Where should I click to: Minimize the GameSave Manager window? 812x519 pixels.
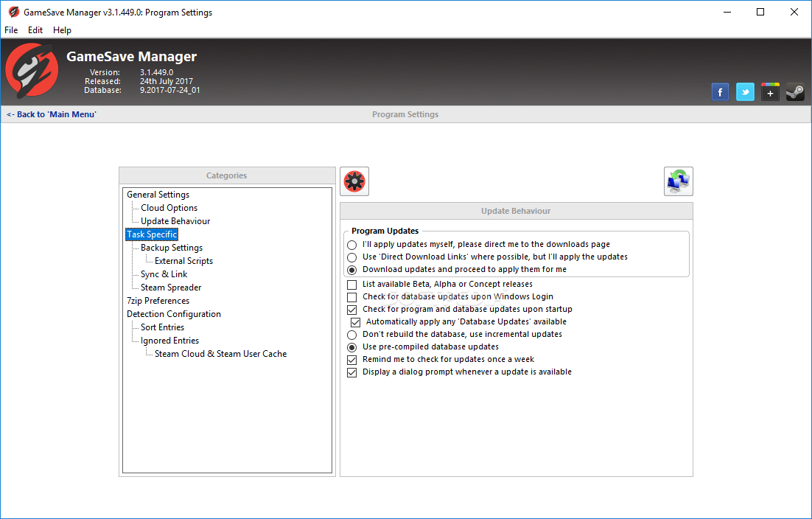pyautogui.click(x=727, y=12)
